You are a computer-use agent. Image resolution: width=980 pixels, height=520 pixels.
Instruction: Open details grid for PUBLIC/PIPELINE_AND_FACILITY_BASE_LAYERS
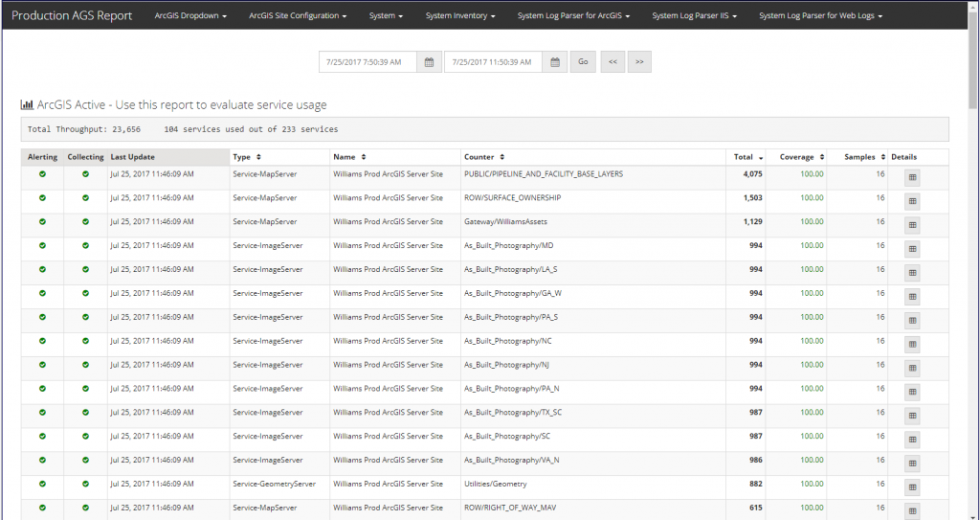click(912, 177)
